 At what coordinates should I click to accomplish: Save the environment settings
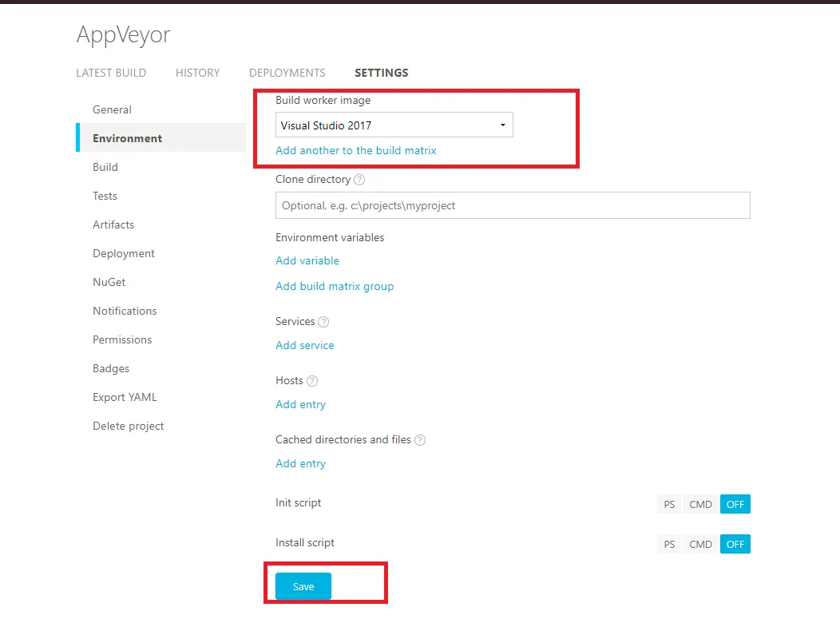point(303,586)
